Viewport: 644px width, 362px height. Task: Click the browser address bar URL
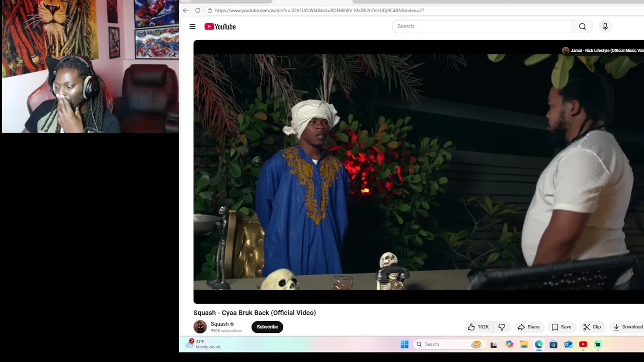[319, 10]
